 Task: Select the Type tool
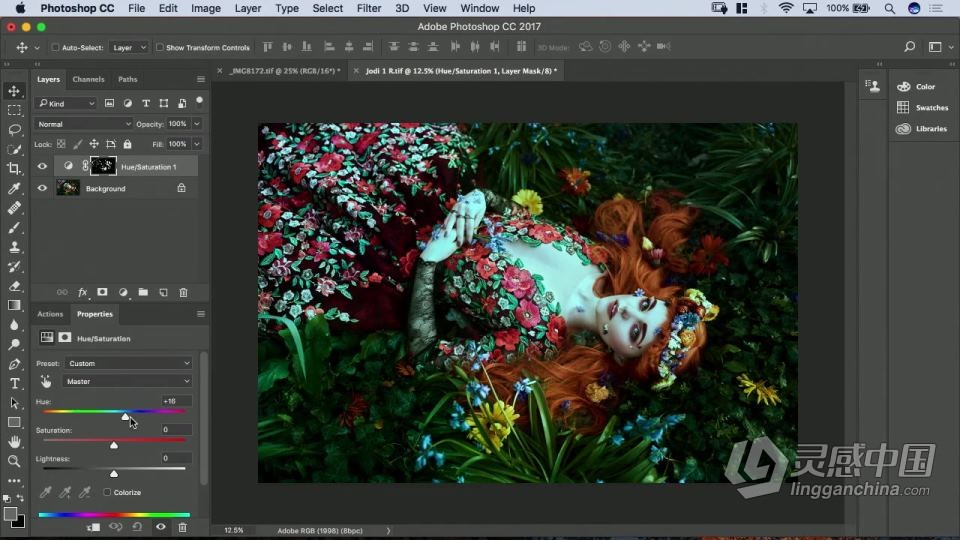[14, 383]
